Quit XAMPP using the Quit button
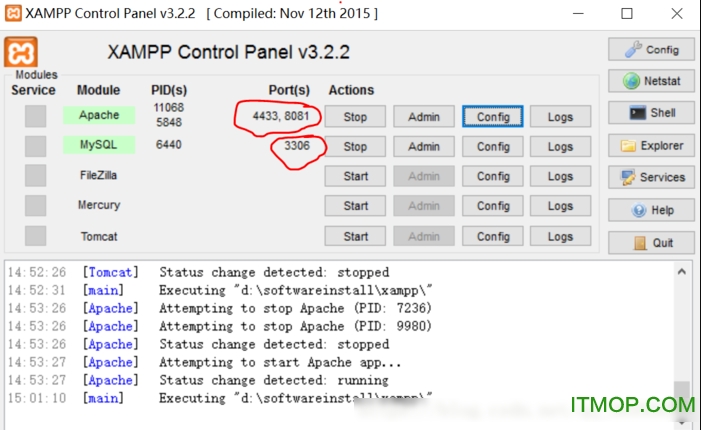The image size is (701, 430). point(651,242)
